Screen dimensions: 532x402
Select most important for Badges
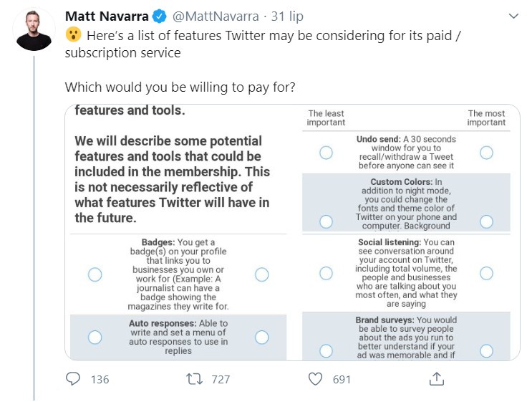pyautogui.click(x=261, y=274)
